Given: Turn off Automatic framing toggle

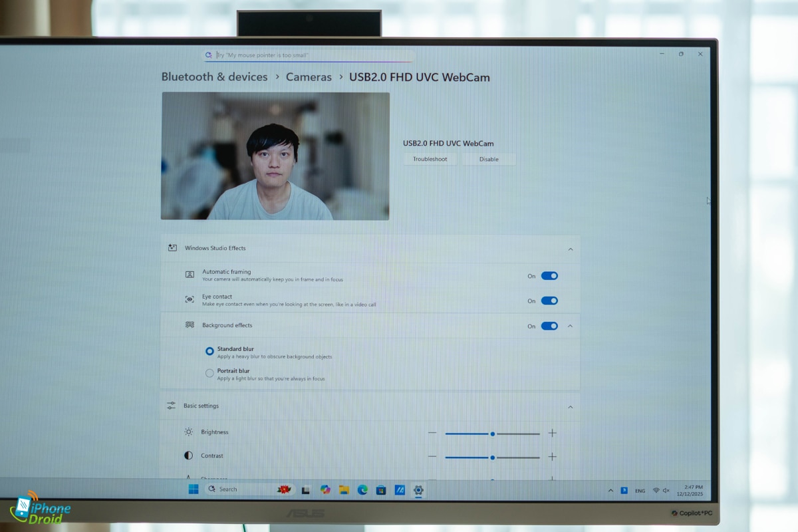Looking at the screenshot, I should pos(549,276).
